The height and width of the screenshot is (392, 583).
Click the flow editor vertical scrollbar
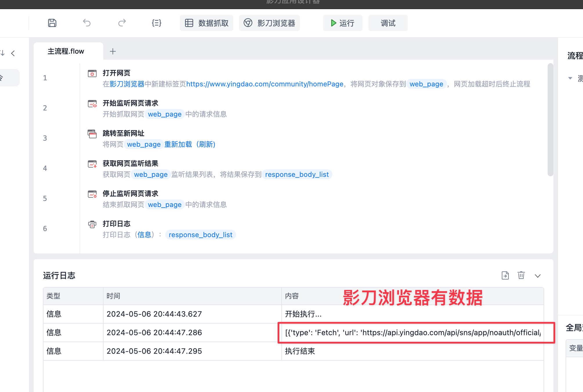tap(550, 120)
